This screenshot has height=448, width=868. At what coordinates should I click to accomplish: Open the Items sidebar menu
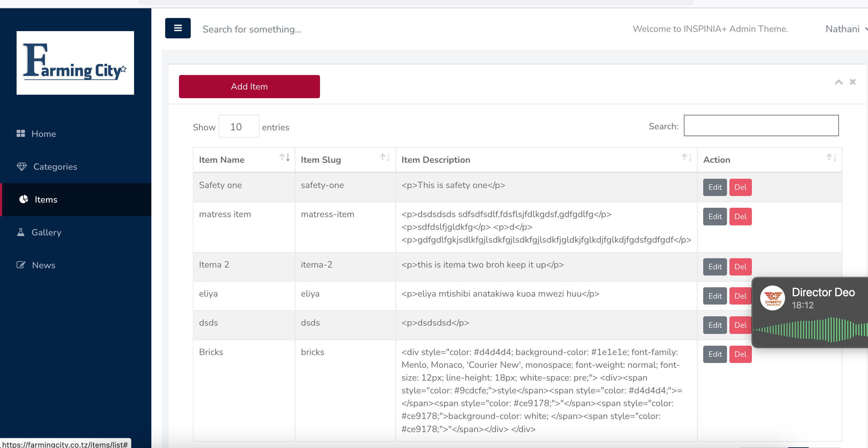click(x=46, y=199)
